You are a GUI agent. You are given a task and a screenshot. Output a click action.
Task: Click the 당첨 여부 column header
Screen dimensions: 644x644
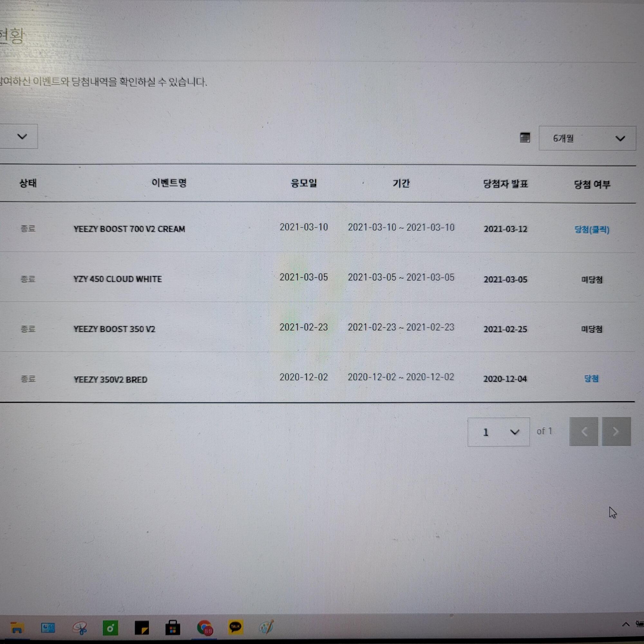592,184
